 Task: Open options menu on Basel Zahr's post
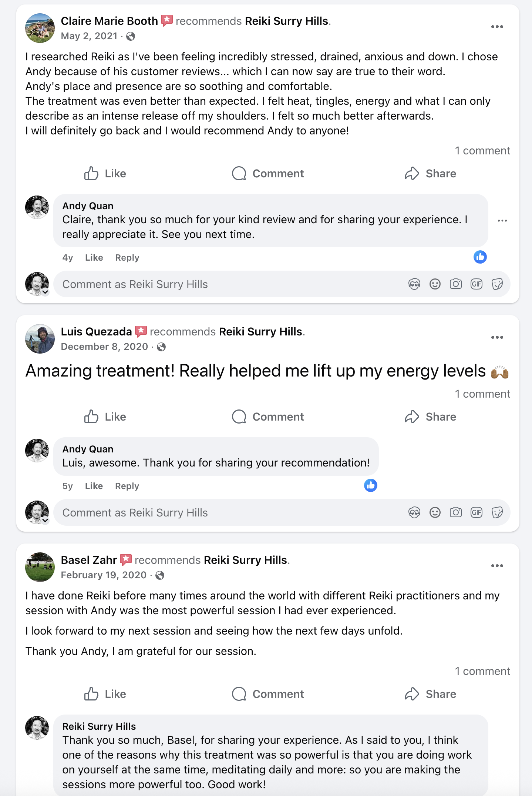tap(497, 566)
